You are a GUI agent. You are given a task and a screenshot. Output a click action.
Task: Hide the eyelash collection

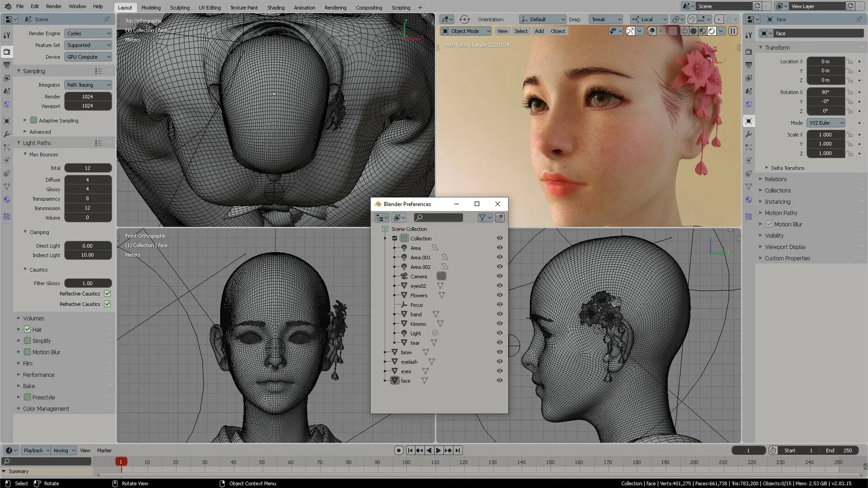[x=499, y=361]
